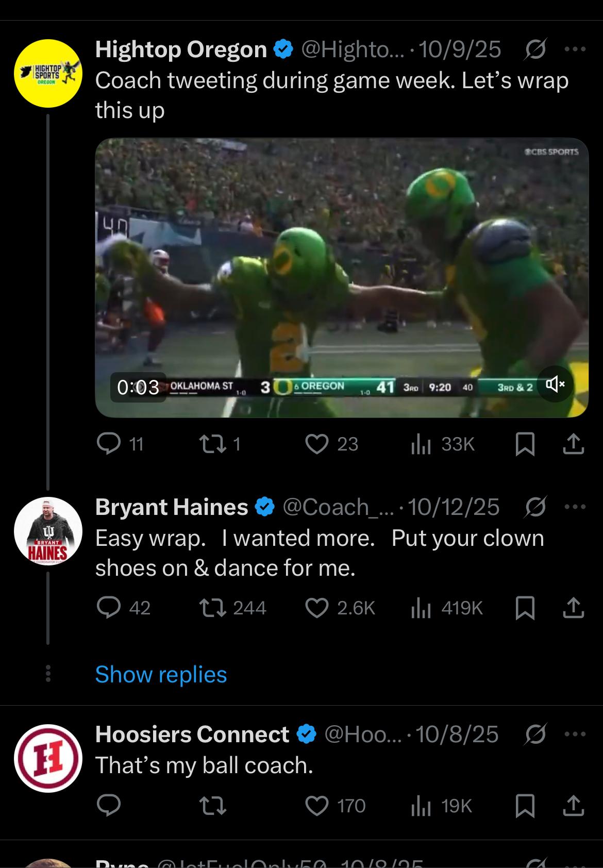Viewport: 603px width, 868px height.
Task: Unmute the video's sound
Action: click(x=555, y=384)
